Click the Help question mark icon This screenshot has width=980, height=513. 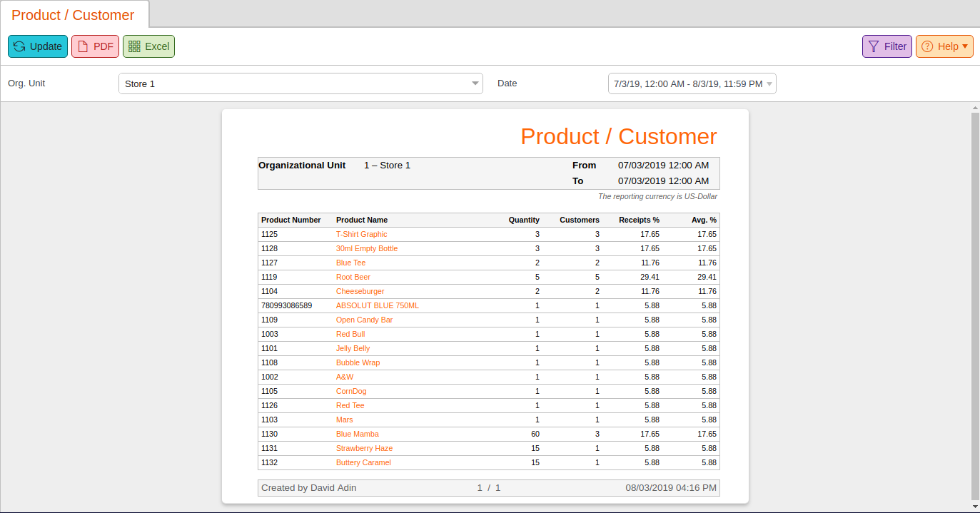pyautogui.click(x=927, y=46)
